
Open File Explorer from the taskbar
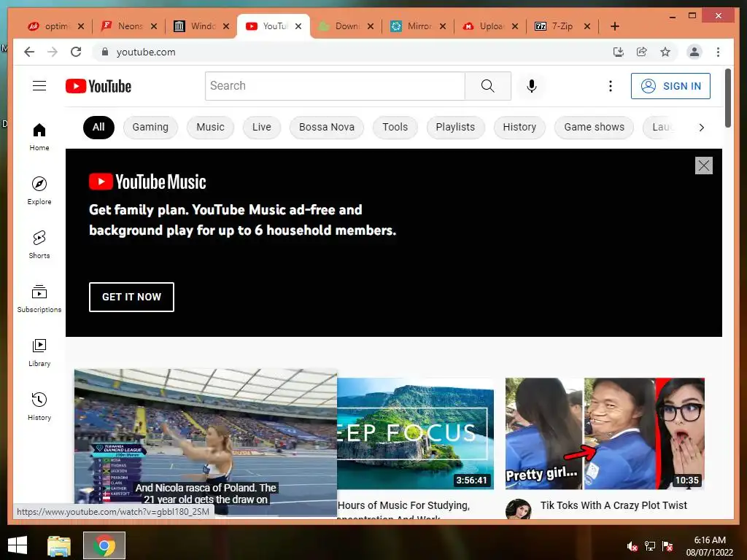59,545
